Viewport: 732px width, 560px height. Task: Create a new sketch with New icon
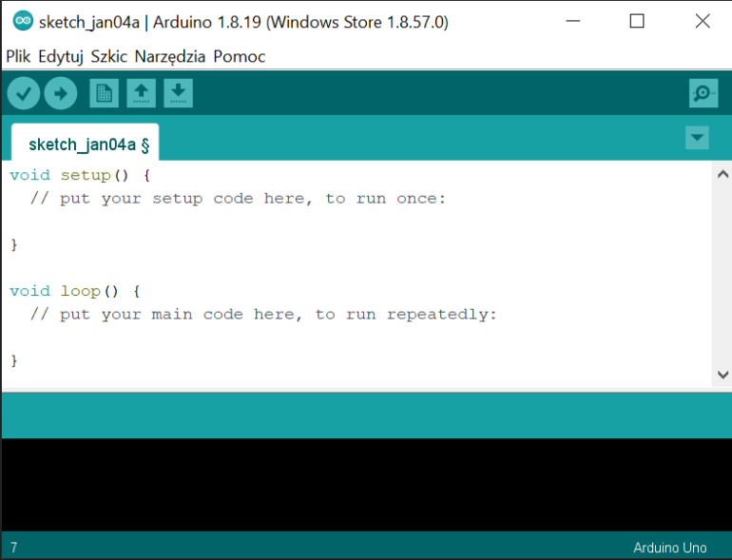(104, 93)
